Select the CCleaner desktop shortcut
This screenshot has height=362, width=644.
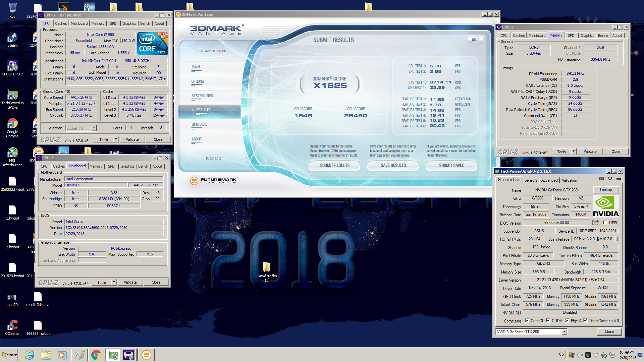(x=12, y=327)
